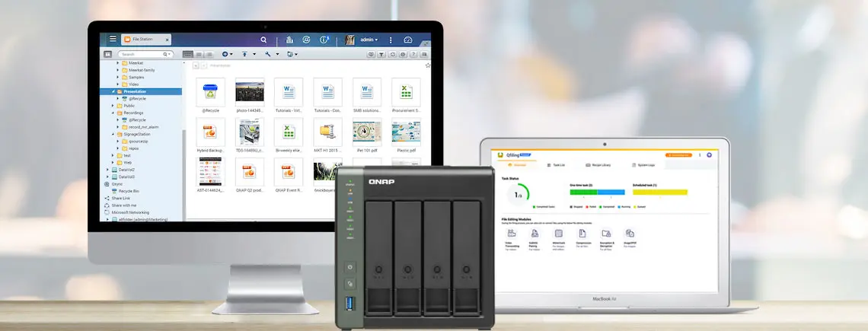Collapse the Recordings folder
868x331 pixels.
pos(113,113)
